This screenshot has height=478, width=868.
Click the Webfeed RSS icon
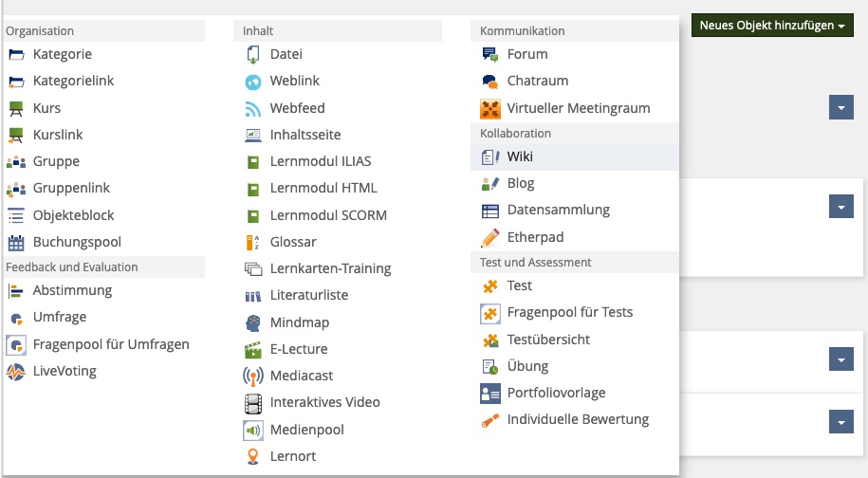(x=253, y=108)
